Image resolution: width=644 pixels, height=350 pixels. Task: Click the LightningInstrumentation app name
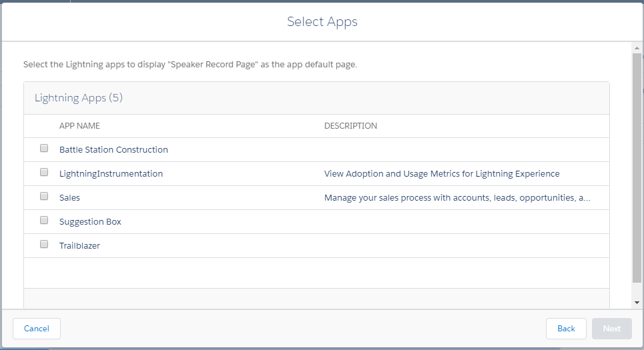point(111,174)
